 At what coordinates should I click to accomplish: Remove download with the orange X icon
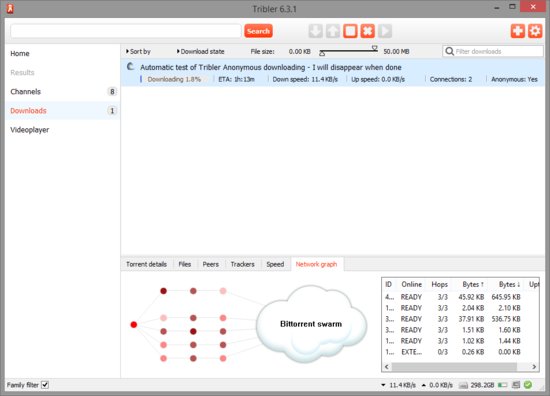point(368,31)
